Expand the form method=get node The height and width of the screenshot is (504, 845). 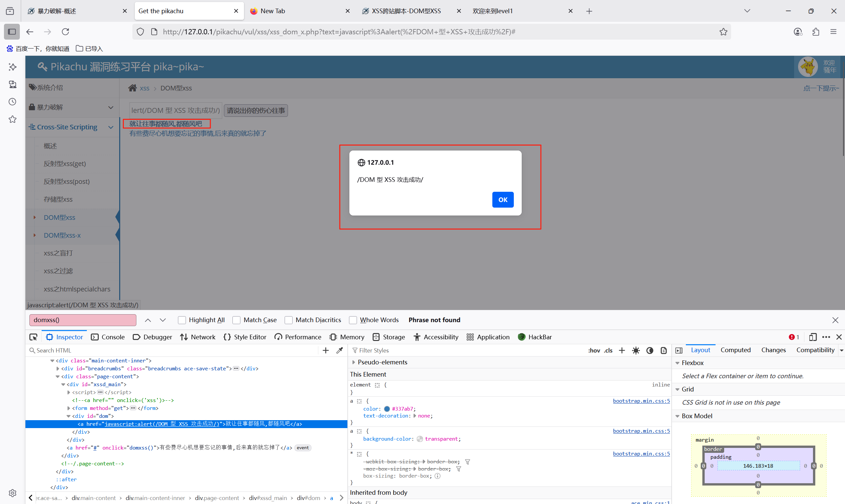(69, 408)
